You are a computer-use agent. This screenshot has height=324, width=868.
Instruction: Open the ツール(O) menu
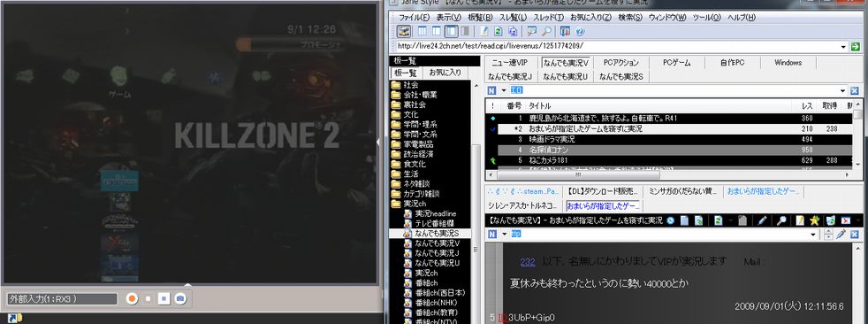point(707,18)
